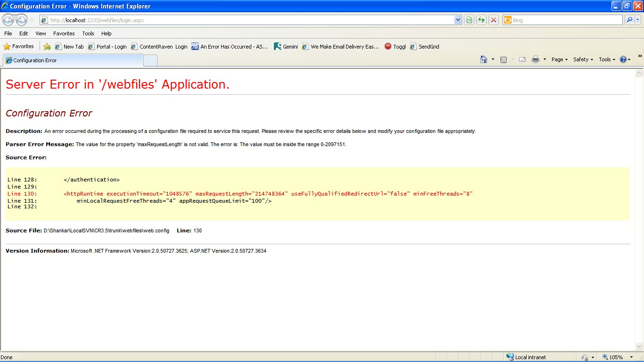Viewport: 644px width, 362px height.
Task: Stop loading with the red X icon
Action: [494, 20]
